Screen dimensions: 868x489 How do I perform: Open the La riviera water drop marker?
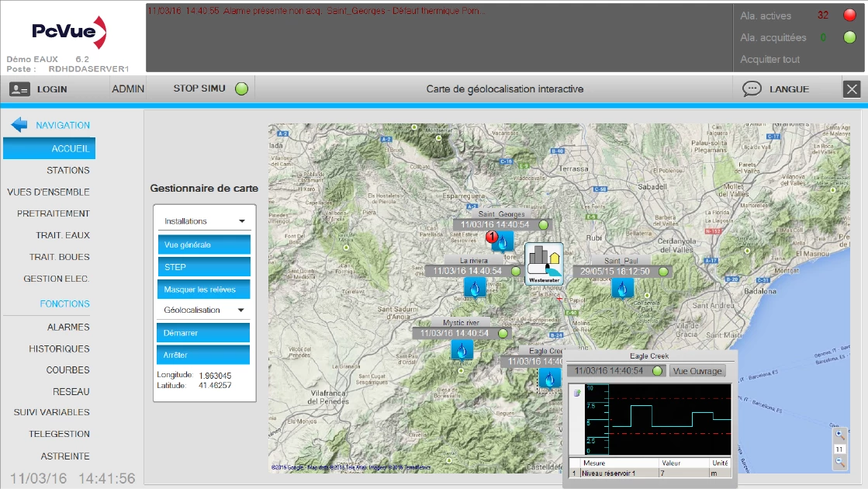(x=475, y=288)
